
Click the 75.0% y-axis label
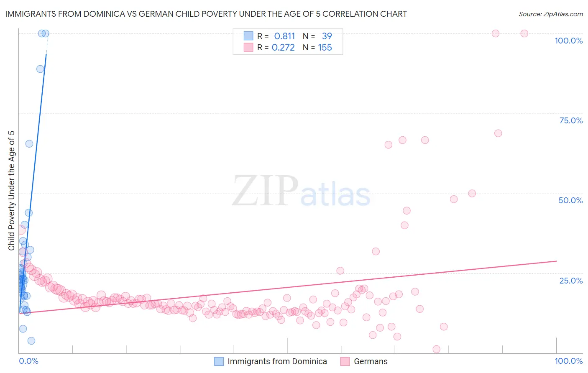point(571,120)
